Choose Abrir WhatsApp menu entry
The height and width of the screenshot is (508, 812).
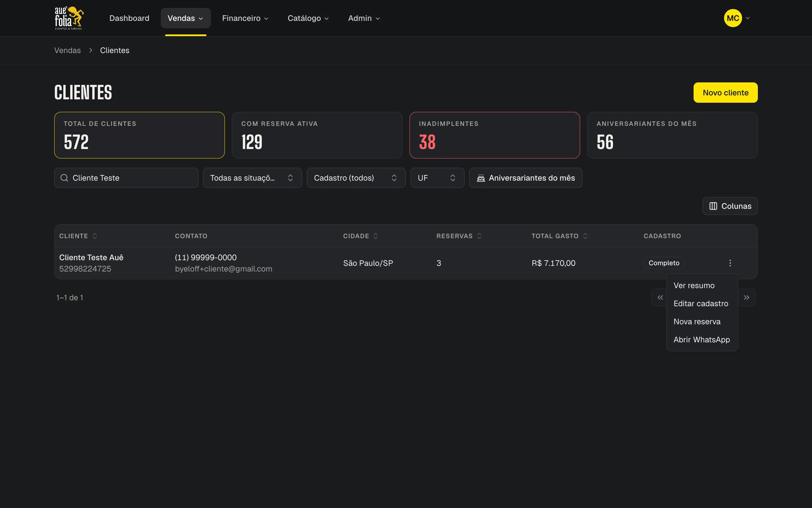(702, 340)
